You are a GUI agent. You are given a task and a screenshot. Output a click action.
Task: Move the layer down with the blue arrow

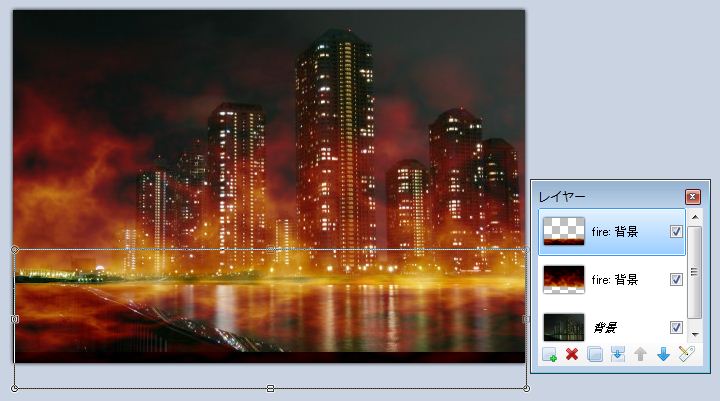pos(664,355)
